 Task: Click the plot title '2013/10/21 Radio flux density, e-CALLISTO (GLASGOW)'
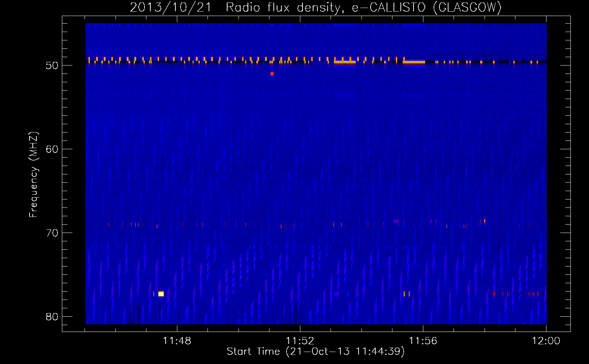click(x=316, y=7)
